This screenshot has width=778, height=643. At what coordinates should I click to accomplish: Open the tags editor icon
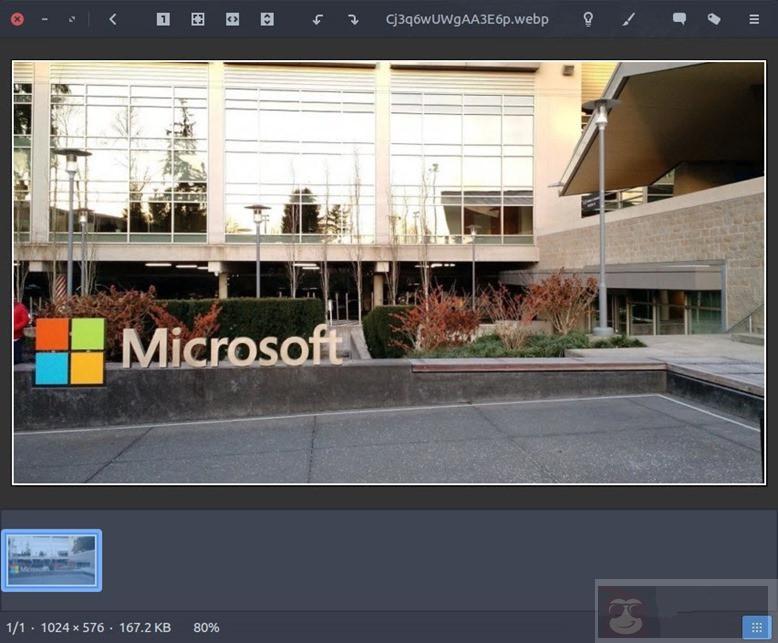coord(714,19)
